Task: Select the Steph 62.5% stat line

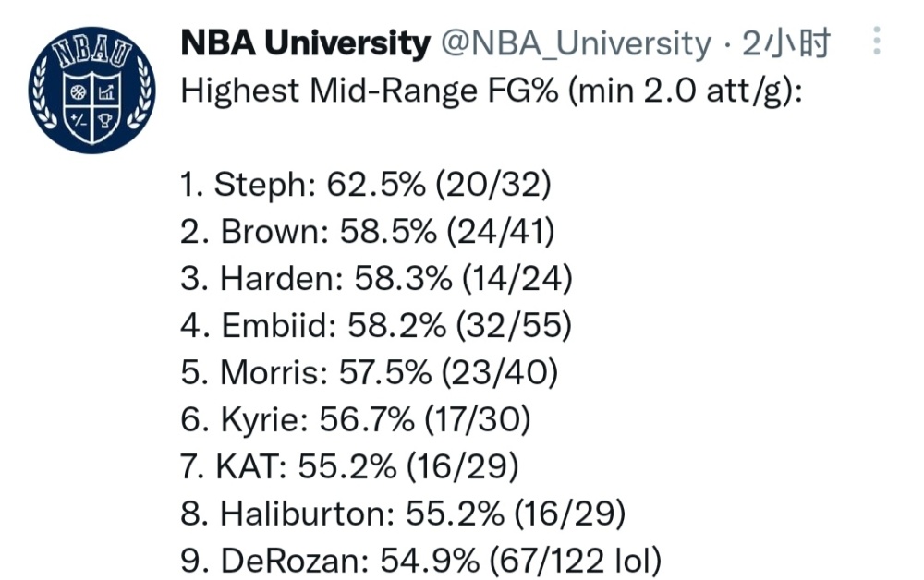Action: (x=366, y=185)
